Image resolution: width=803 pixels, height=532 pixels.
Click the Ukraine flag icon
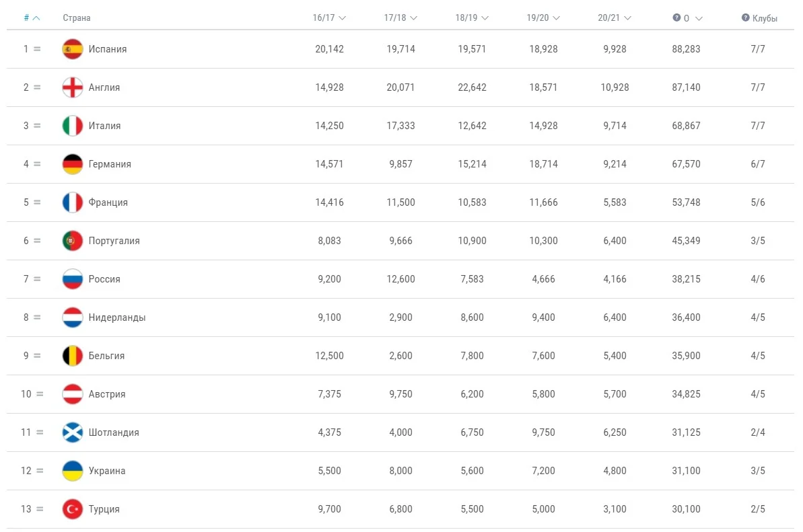tap(73, 471)
